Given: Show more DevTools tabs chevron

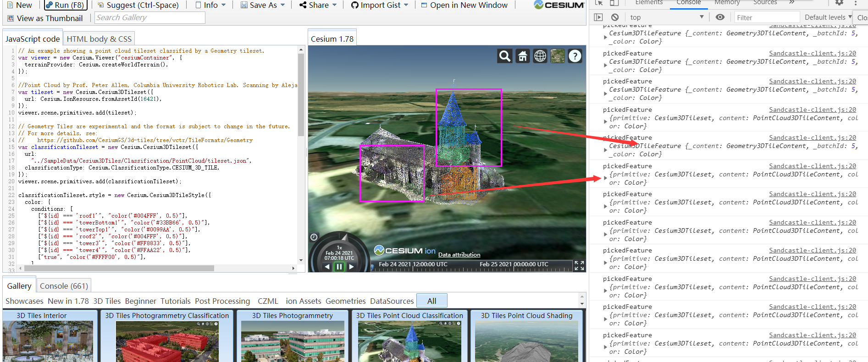Looking at the screenshot, I should tap(791, 2).
